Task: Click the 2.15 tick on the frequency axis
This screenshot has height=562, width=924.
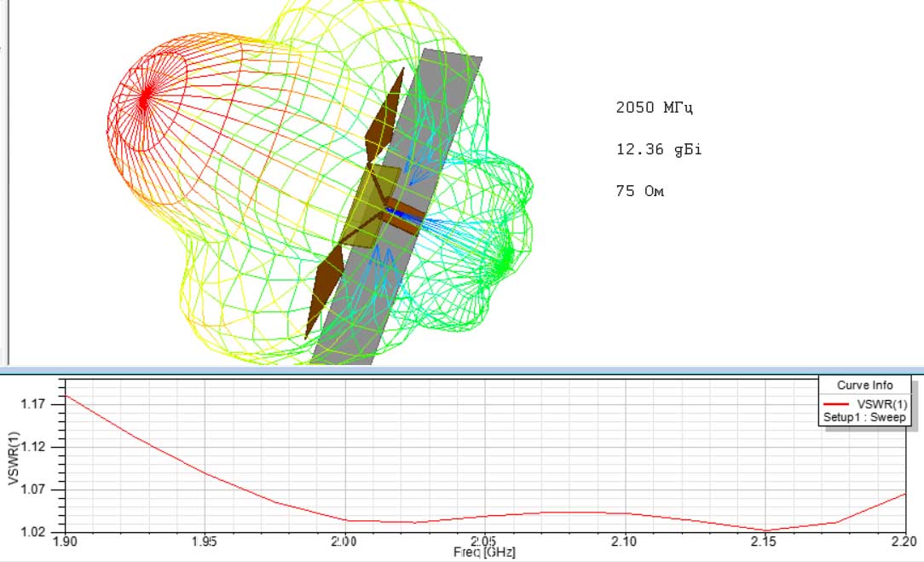Action: tap(765, 542)
